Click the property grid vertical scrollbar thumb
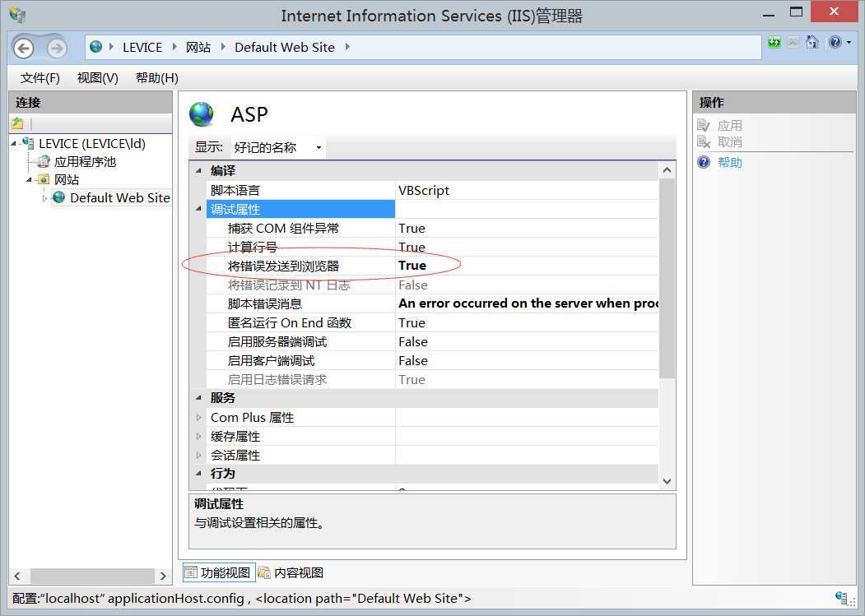 pyautogui.click(x=667, y=279)
